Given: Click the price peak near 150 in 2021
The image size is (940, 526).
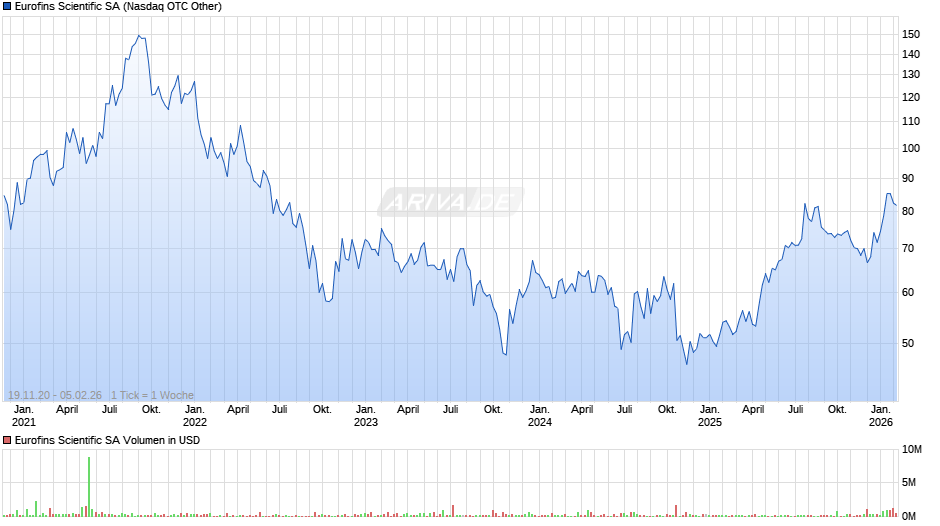Looking at the screenshot, I should coord(139,36).
